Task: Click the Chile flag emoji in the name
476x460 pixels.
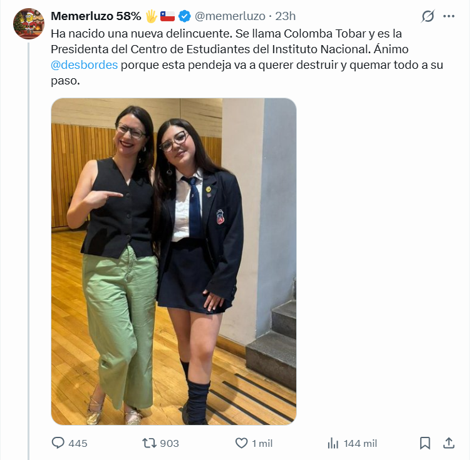Action: [167, 16]
